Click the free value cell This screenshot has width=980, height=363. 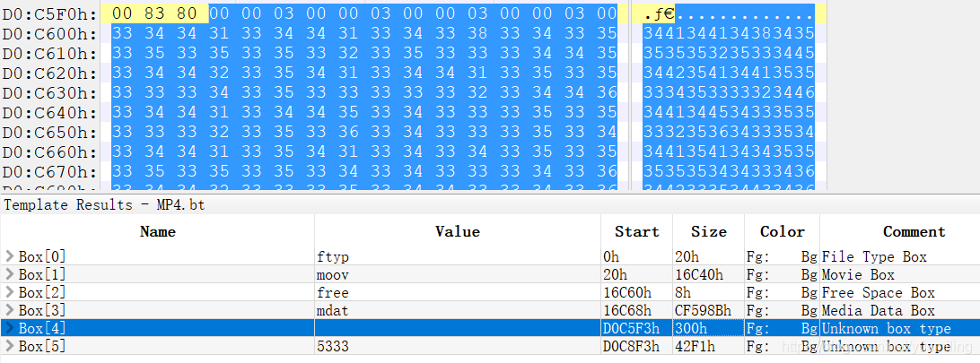pyautogui.click(x=458, y=292)
